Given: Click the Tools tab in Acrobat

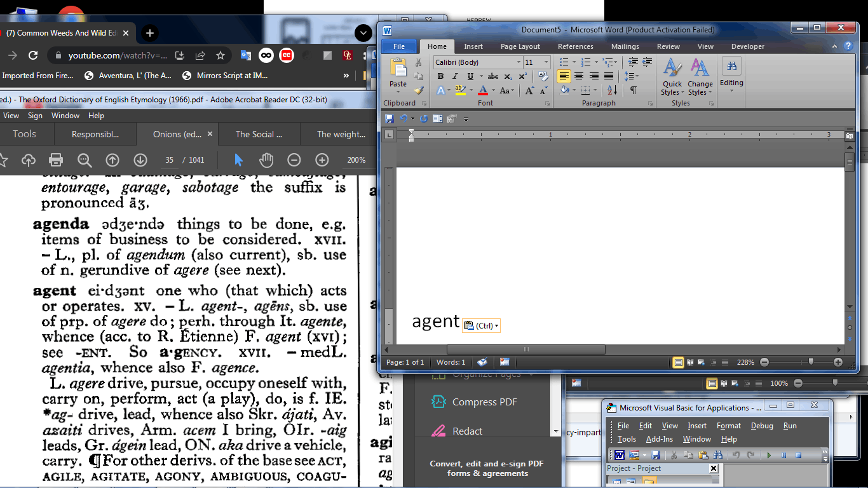Looking at the screenshot, I should coord(24,134).
